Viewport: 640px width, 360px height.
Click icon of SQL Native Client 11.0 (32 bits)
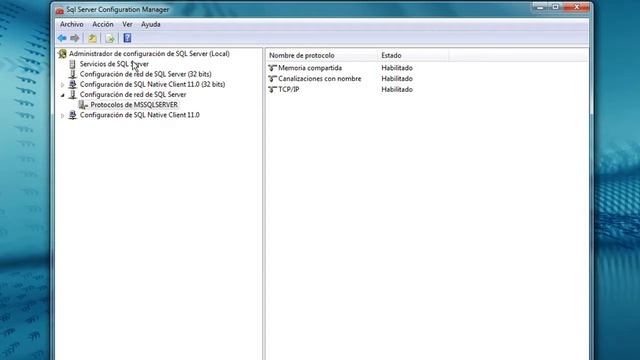pyautogui.click(x=73, y=84)
